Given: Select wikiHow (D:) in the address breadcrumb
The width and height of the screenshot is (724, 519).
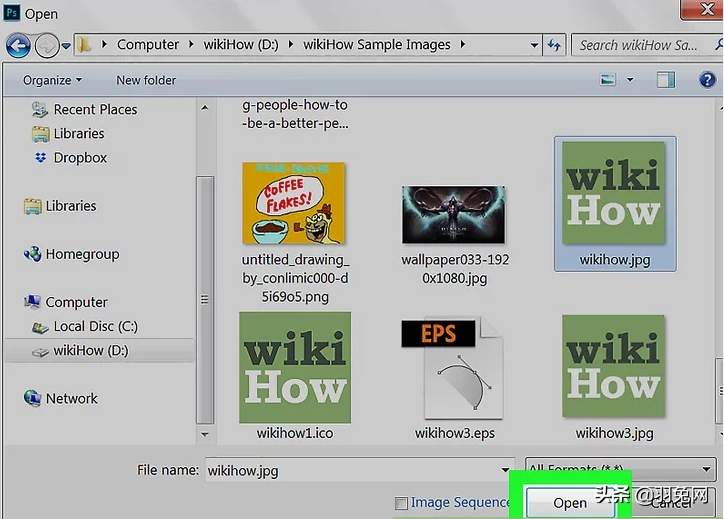Looking at the screenshot, I should (241, 45).
